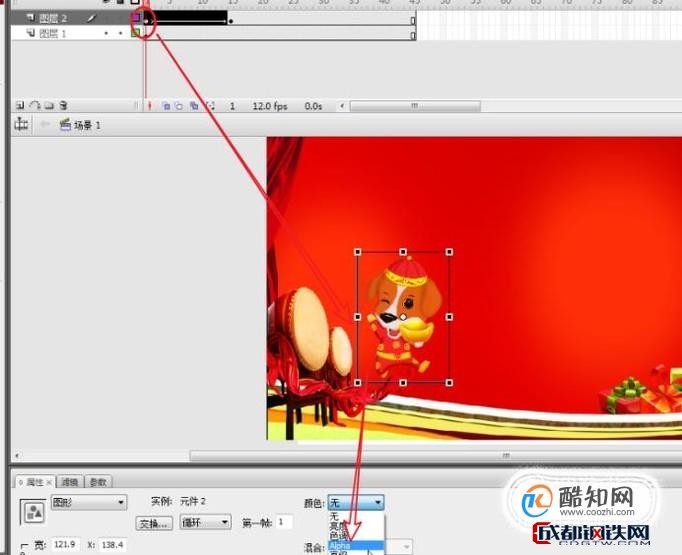Click the top-middle transform handle of the dog
The image size is (682, 555).
[x=403, y=252]
